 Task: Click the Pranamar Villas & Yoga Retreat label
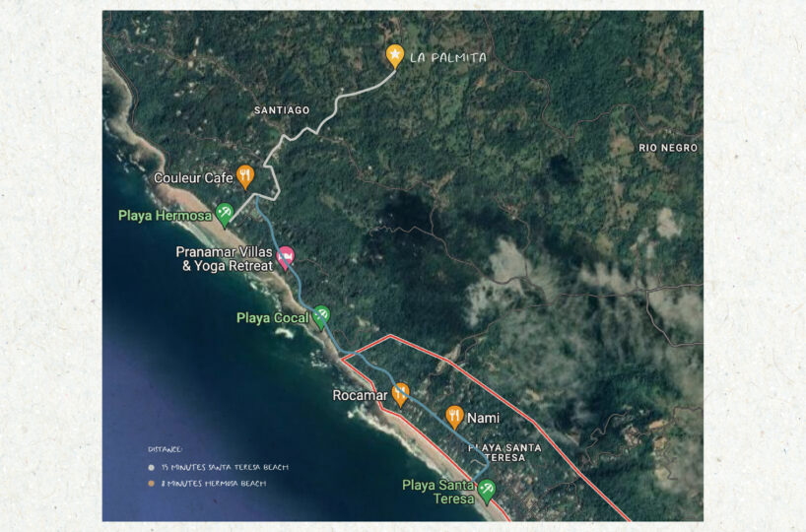pyautogui.click(x=225, y=258)
